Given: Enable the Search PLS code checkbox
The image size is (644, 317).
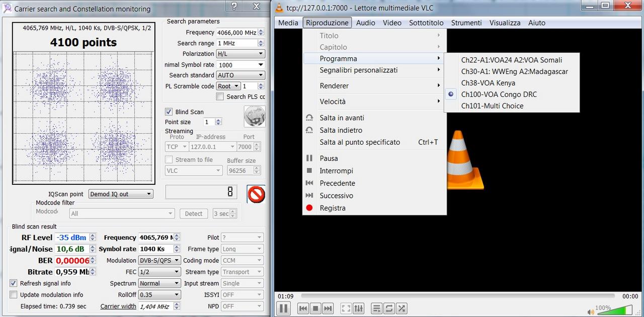Looking at the screenshot, I should pos(220,96).
